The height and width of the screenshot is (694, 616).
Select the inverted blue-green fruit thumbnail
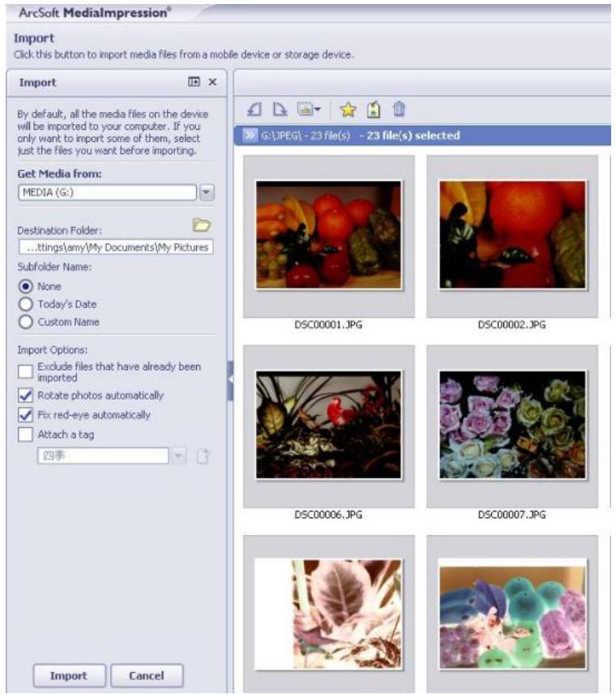point(512,614)
